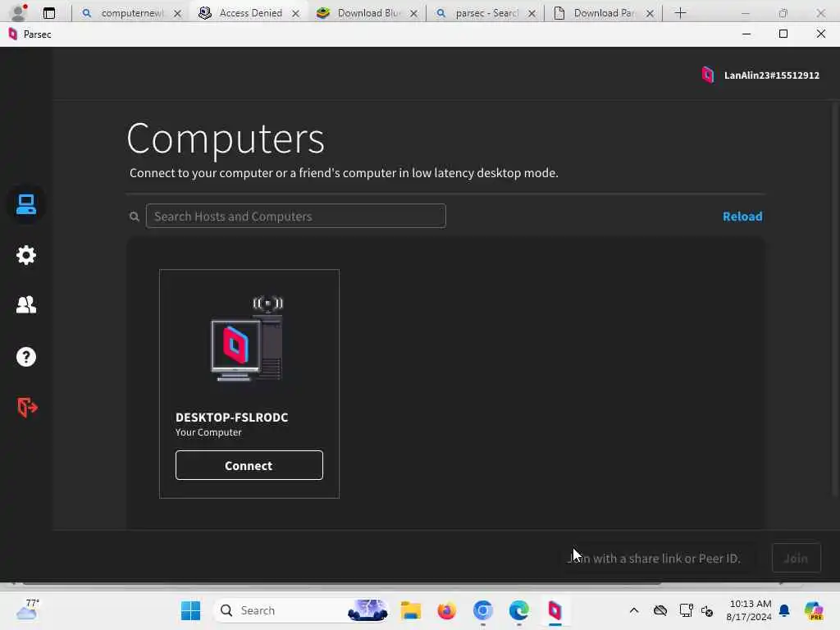Viewport: 840px width, 630px height.
Task: Click the Join button
Action: [x=796, y=558]
